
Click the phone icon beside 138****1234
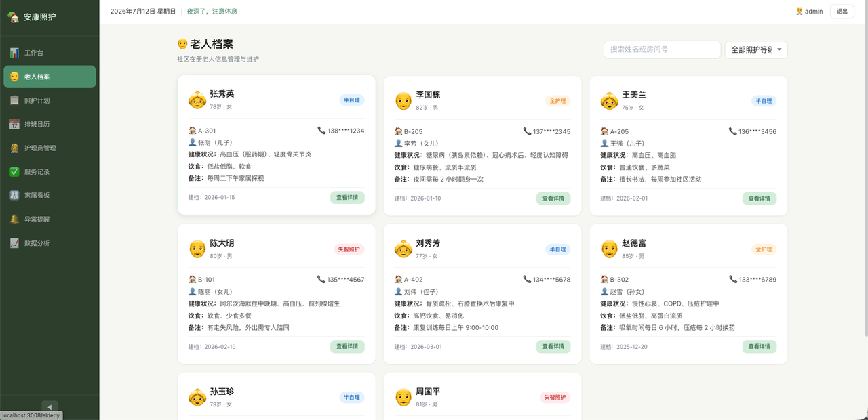(x=321, y=131)
